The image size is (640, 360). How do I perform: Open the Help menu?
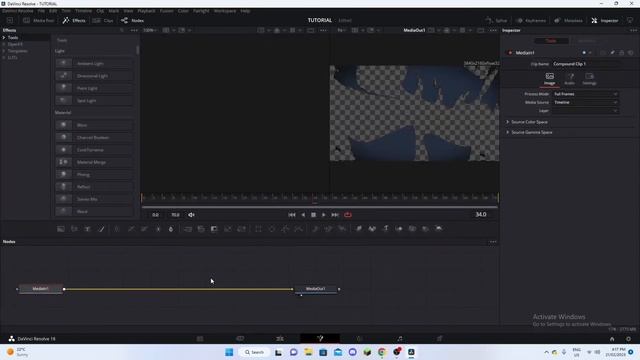[245, 11]
